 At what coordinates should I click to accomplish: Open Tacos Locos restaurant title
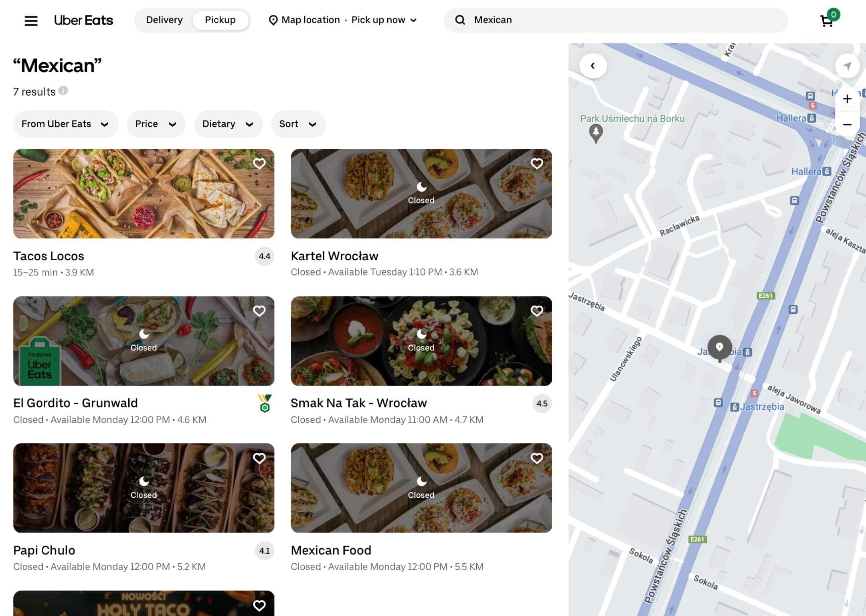[x=49, y=256]
